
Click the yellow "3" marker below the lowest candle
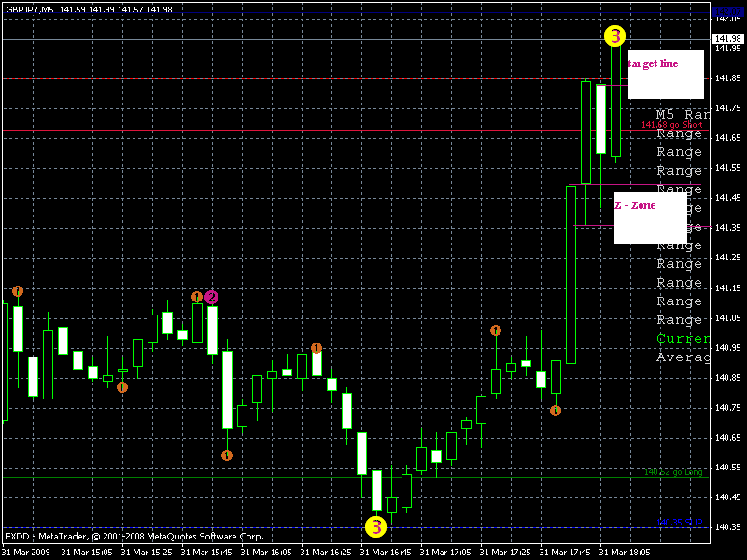pos(377,525)
